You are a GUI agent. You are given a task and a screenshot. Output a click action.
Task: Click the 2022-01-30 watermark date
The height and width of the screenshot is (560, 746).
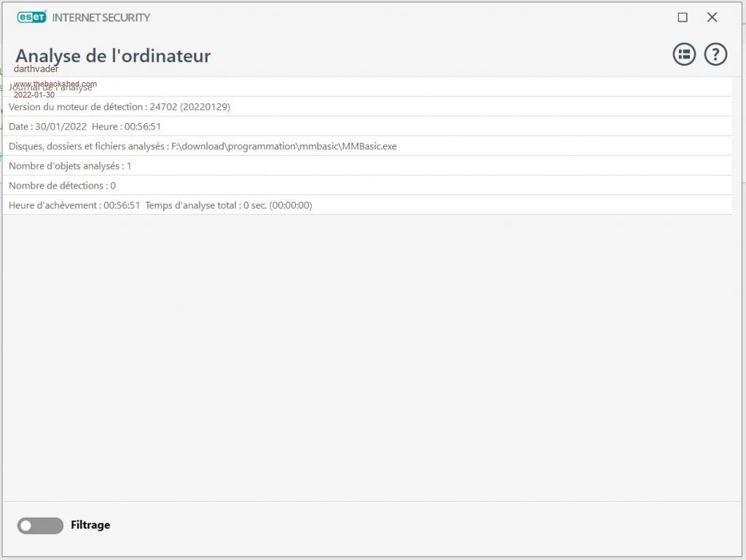pos(34,95)
